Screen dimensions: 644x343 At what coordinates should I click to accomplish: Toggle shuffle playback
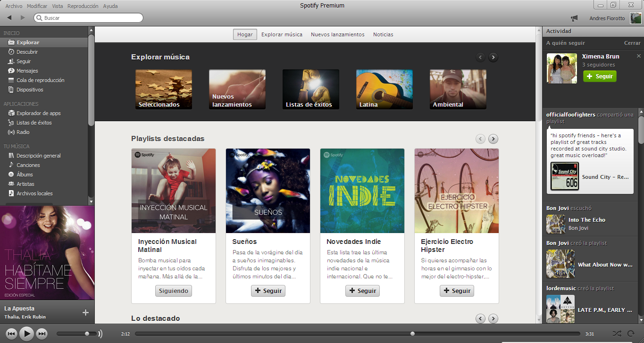pyautogui.click(x=617, y=334)
